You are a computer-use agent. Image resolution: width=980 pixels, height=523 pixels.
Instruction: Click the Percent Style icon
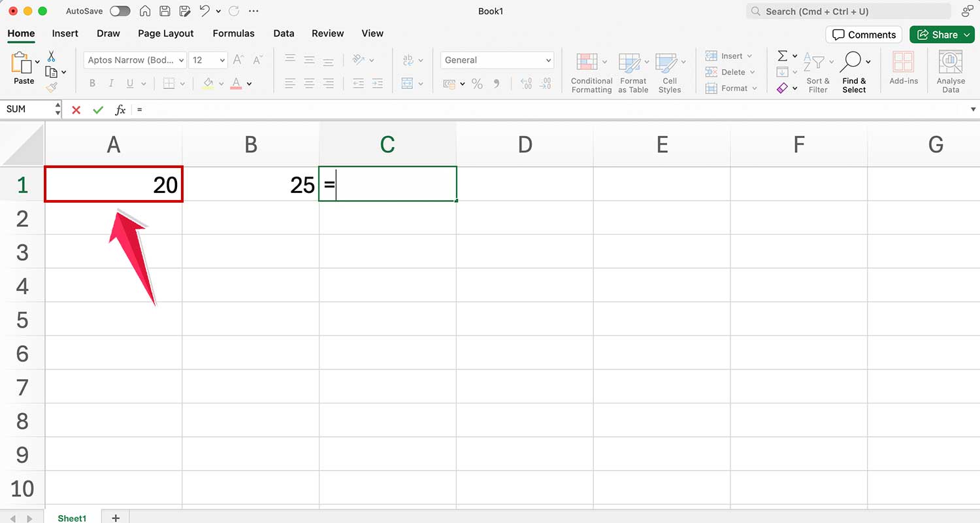pos(478,84)
